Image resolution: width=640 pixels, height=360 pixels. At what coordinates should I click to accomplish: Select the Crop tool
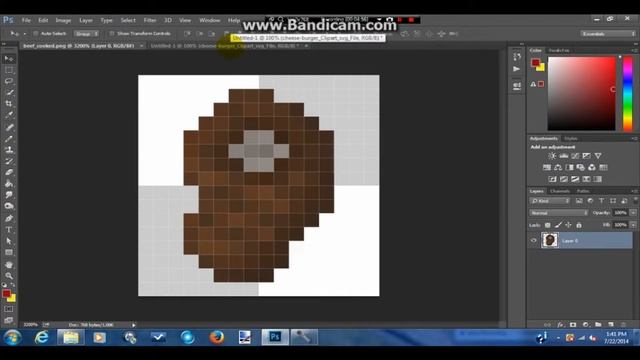coord(9,104)
